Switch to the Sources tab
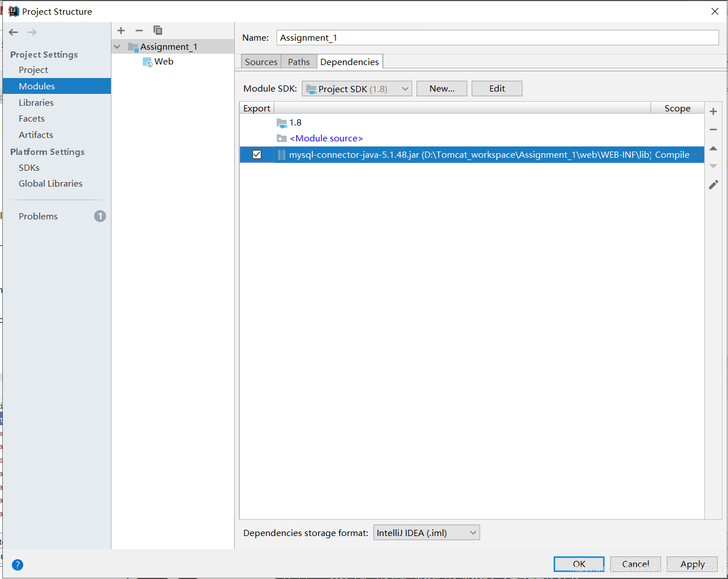728x579 pixels. point(261,61)
